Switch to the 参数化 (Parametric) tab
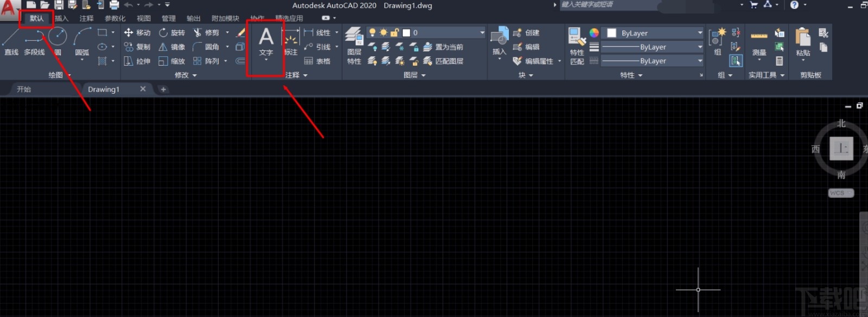The height and width of the screenshot is (317, 868). (115, 18)
